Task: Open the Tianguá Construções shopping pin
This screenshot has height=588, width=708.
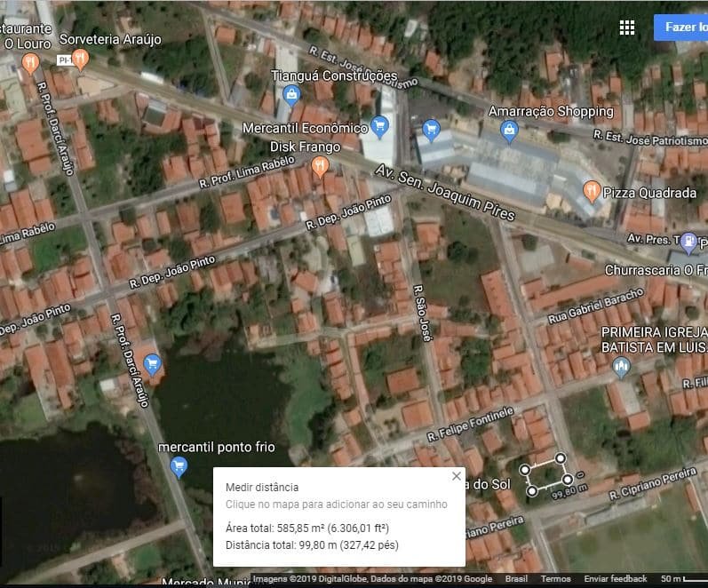Action: pos(290,94)
